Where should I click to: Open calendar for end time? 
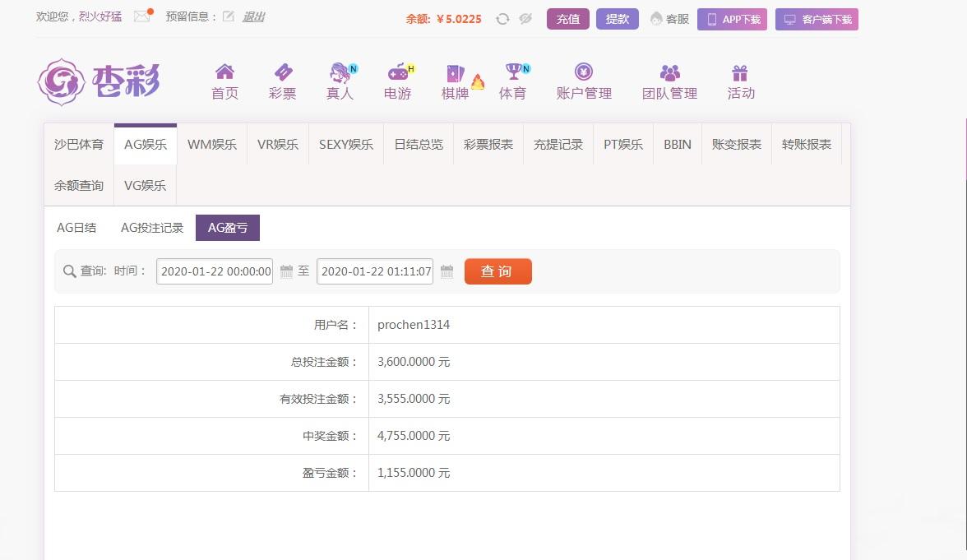[x=447, y=271]
